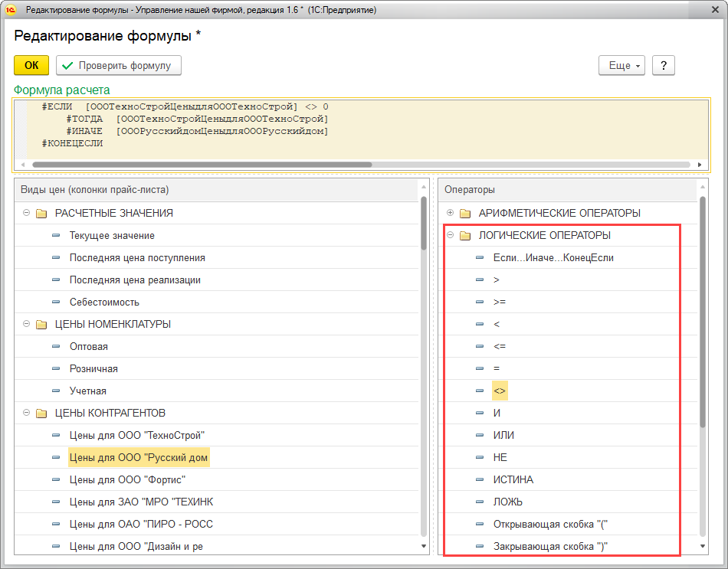Select the ИЛИ logical operator
Screen dimensions: 728x569
click(503, 435)
